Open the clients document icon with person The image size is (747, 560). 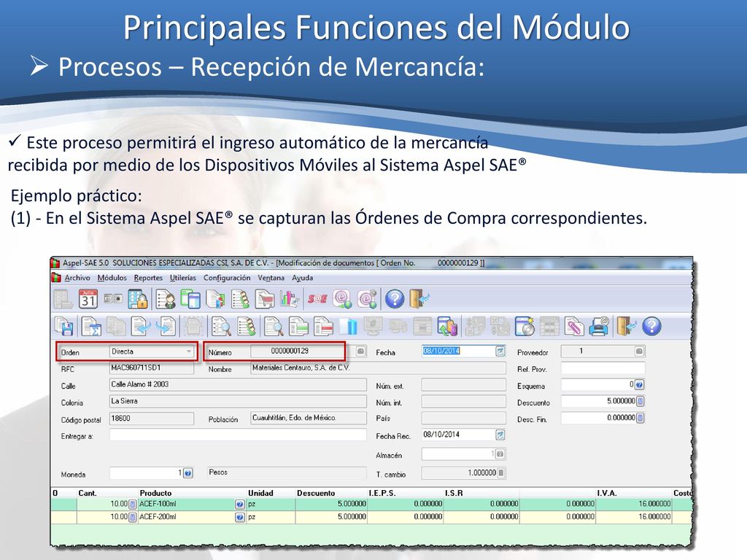pos(166,299)
